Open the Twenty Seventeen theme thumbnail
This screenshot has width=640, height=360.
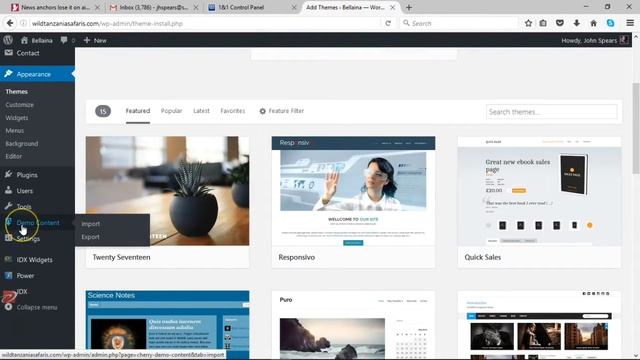point(167,191)
